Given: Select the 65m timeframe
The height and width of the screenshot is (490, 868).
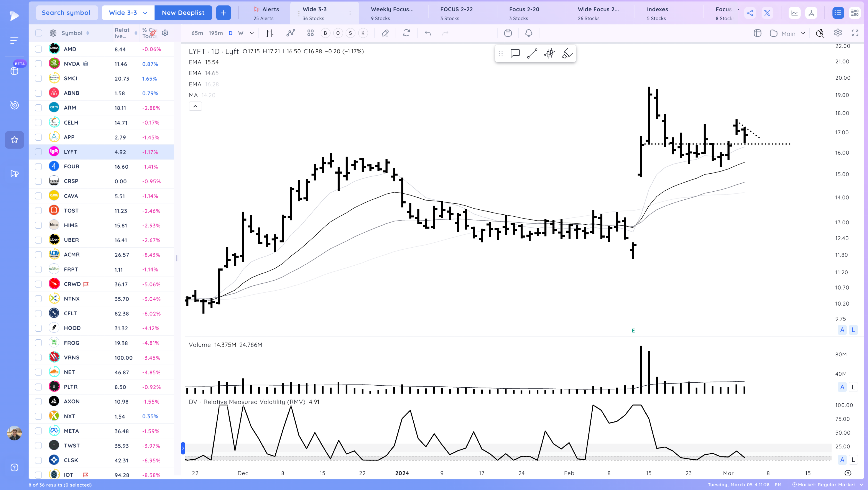Looking at the screenshot, I should pyautogui.click(x=197, y=33).
